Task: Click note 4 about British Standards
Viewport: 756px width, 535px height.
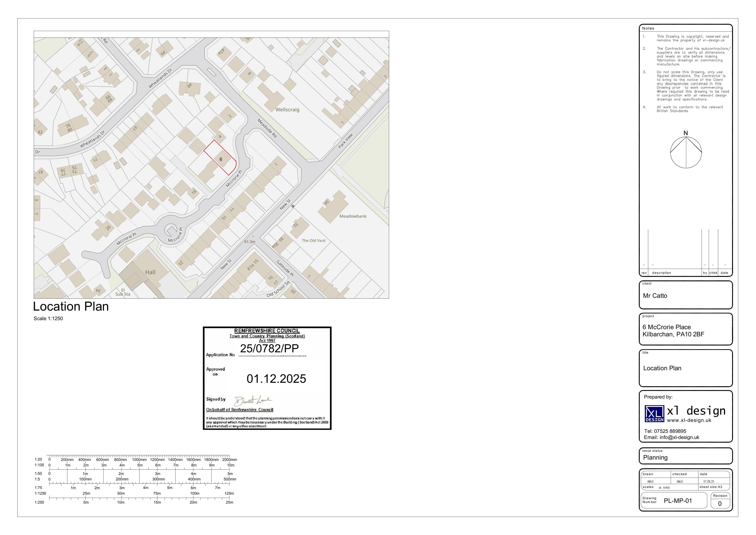Action: 690,109
